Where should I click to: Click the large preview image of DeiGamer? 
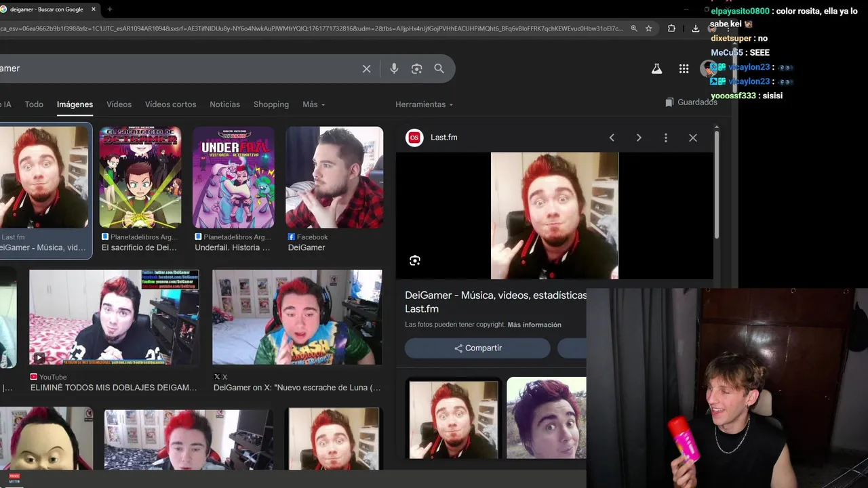point(555,216)
